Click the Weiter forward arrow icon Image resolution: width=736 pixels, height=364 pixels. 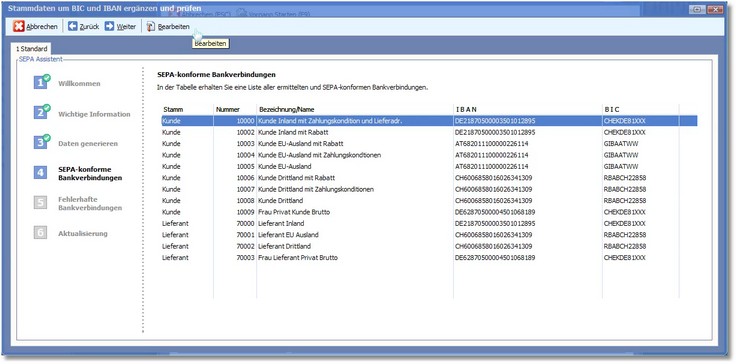109,26
